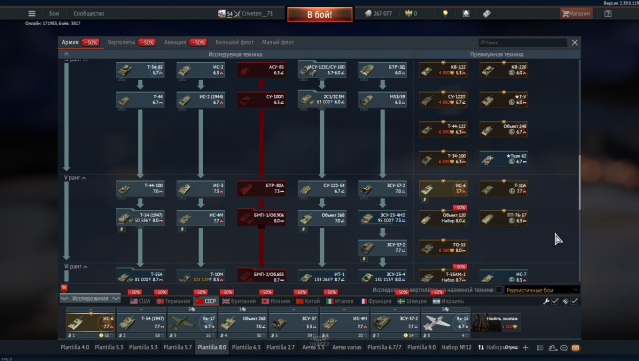This screenshot has height=361, width=639.
Task: Click the Исследования button
Action: pos(90,298)
